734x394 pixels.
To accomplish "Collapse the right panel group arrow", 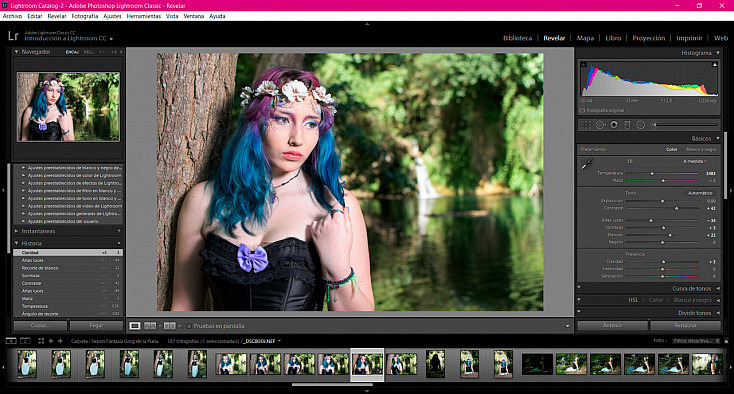I will click(x=731, y=190).
